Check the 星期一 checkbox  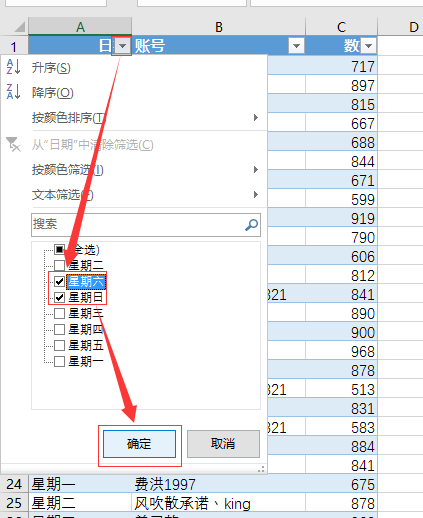59,361
